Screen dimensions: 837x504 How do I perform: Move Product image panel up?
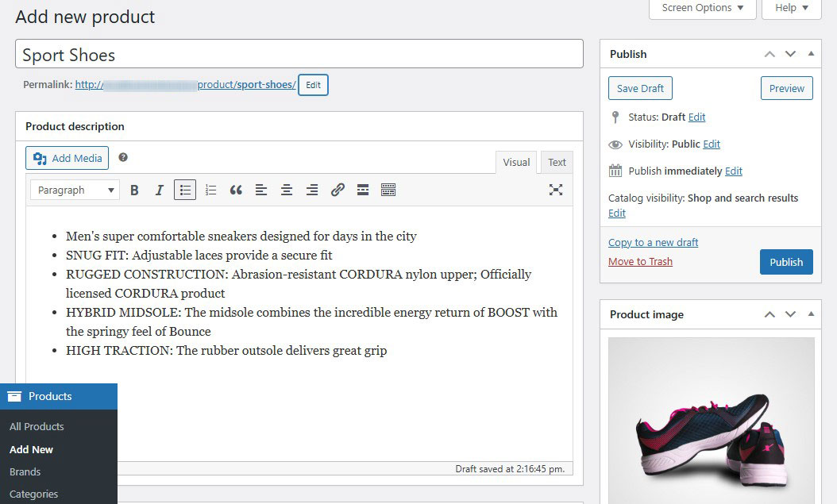(x=769, y=314)
